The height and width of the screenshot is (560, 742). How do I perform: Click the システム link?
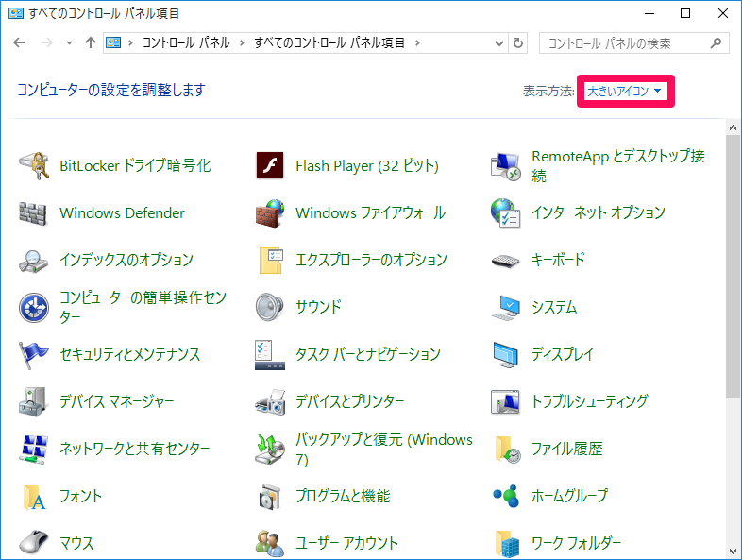coord(554,307)
